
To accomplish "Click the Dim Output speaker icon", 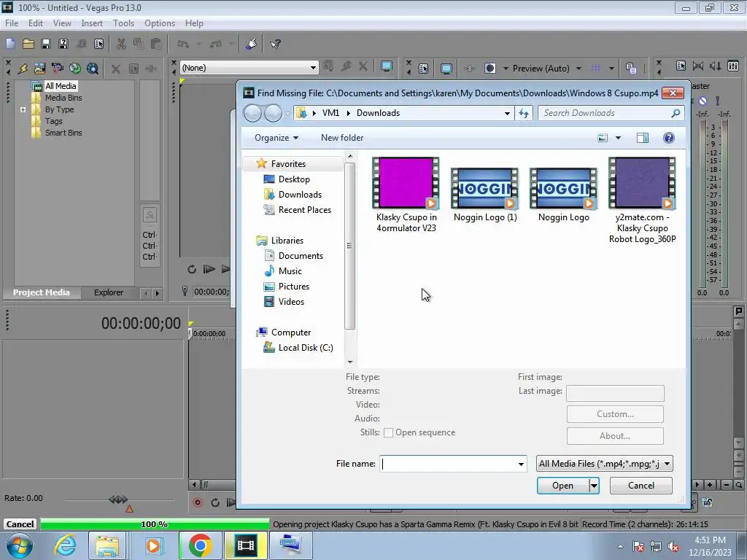I will 716,66.
